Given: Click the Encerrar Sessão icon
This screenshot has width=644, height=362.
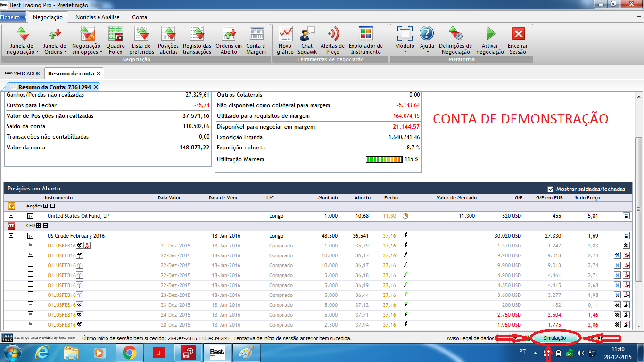Looking at the screenshot, I should coord(518,40).
